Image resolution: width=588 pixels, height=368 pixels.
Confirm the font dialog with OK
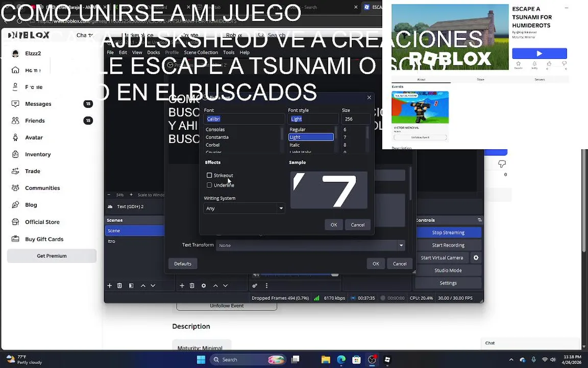point(334,225)
